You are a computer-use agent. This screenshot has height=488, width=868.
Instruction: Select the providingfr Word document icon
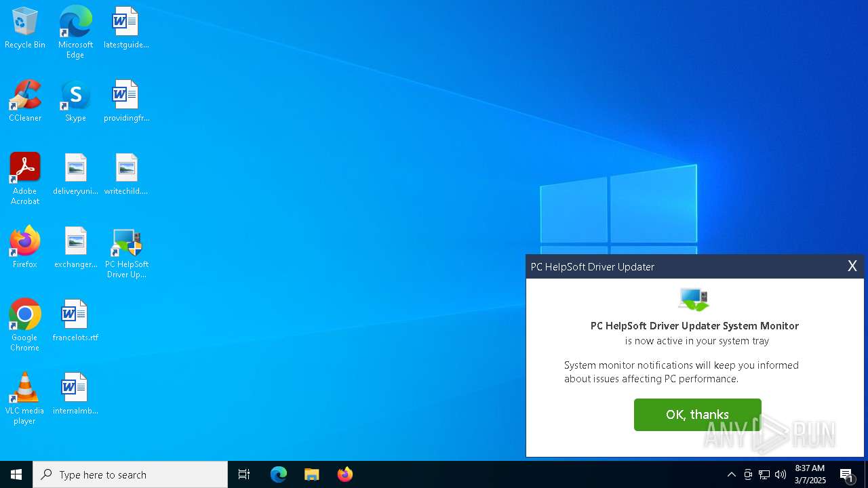(126, 102)
